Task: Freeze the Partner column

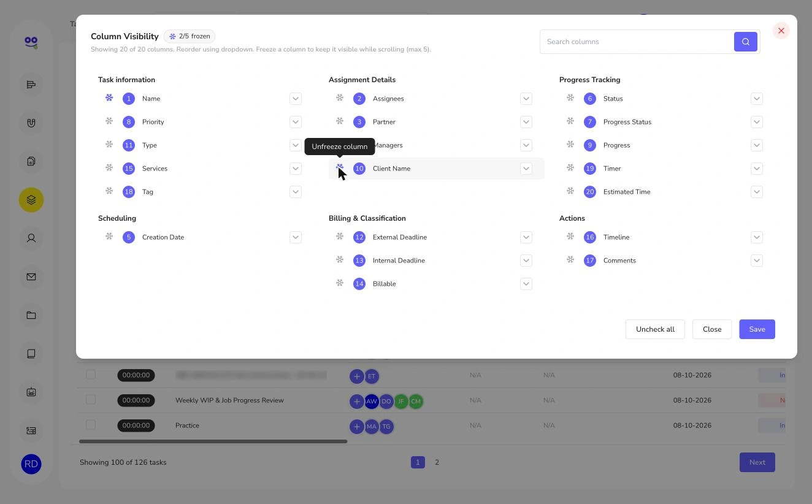Action: click(340, 121)
